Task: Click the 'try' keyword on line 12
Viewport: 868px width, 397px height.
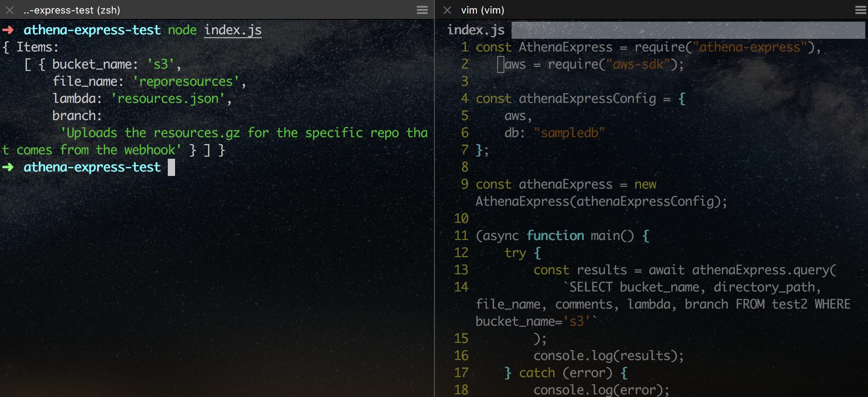Action: pos(515,253)
